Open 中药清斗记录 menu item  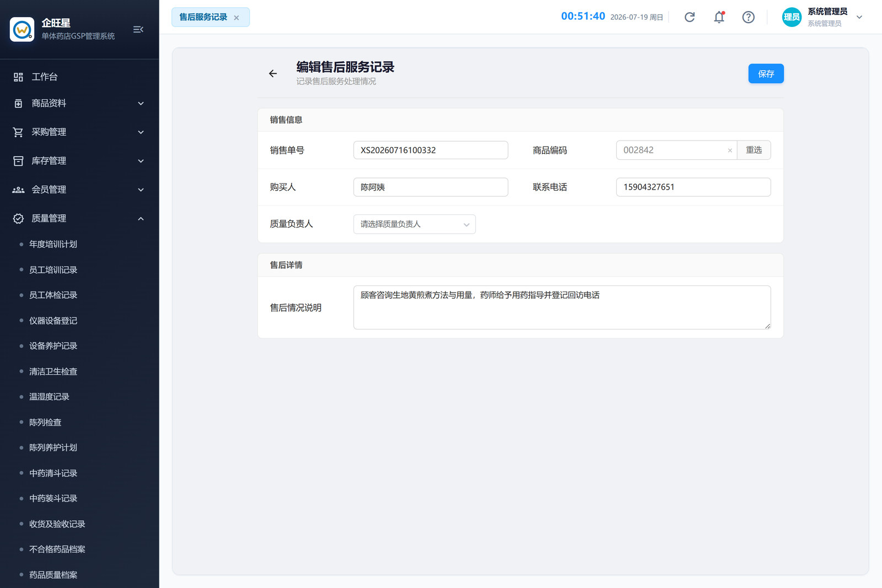click(53, 473)
